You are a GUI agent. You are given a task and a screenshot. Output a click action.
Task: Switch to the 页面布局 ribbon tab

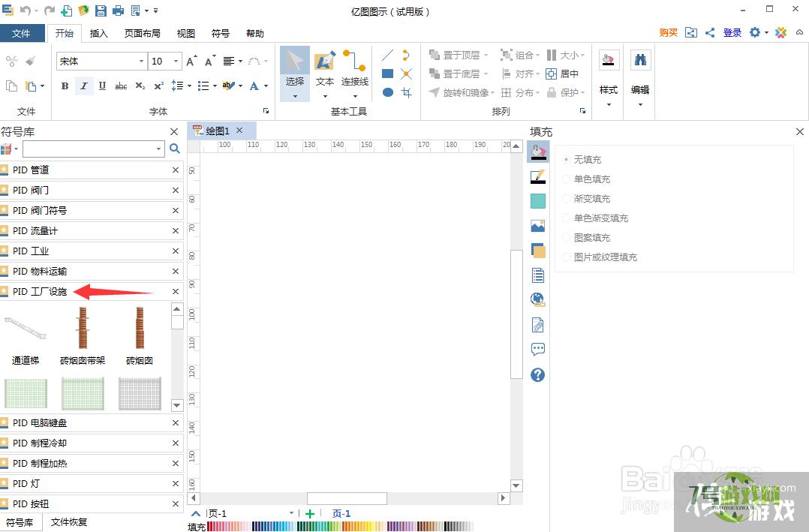pos(142,34)
